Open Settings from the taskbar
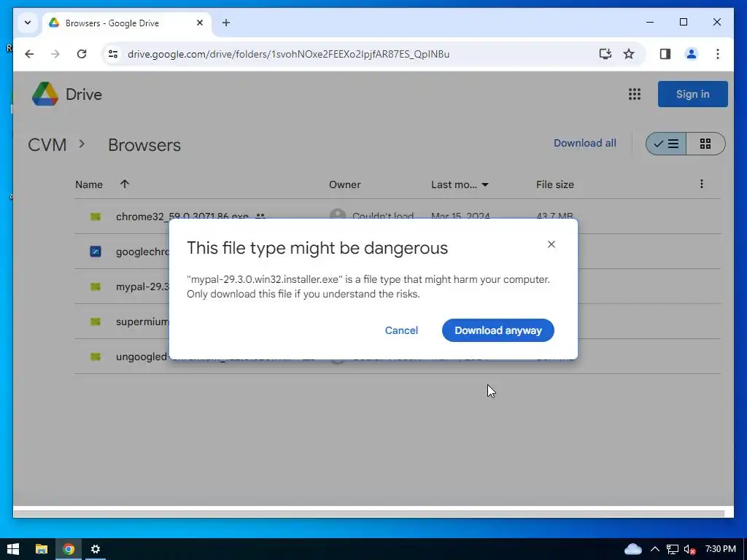 click(x=96, y=549)
